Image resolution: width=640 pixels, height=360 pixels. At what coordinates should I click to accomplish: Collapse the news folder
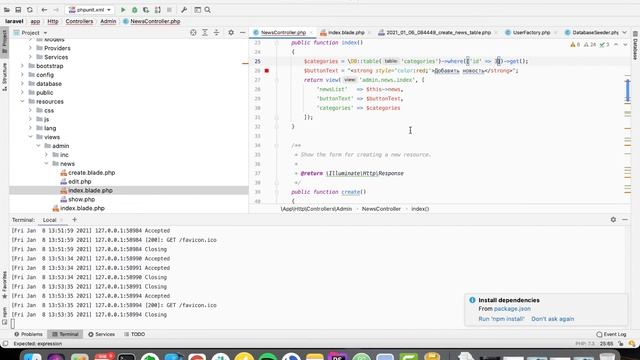coord(46,164)
